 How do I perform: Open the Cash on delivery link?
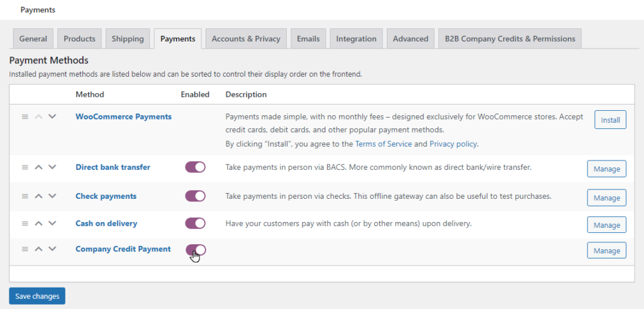[x=106, y=223]
